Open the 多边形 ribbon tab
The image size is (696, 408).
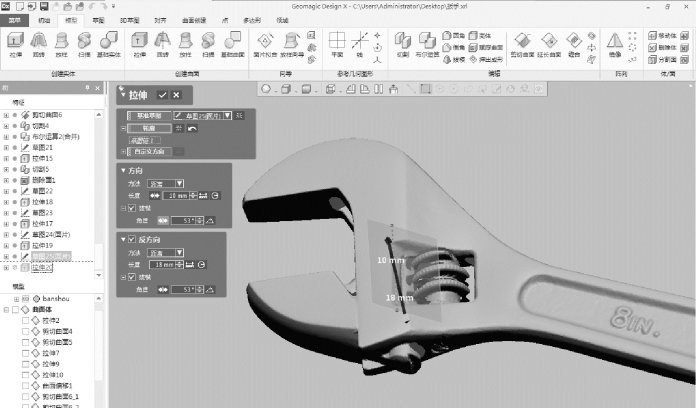pos(252,19)
